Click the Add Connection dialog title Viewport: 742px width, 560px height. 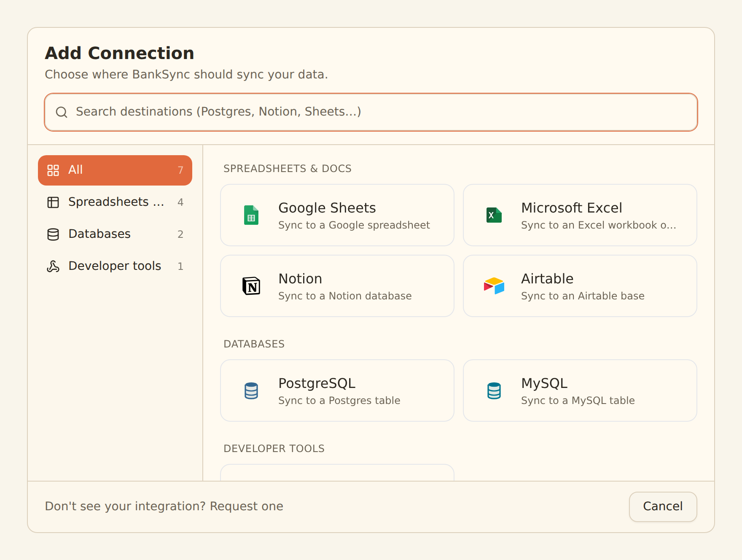click(x=120, y=54)
